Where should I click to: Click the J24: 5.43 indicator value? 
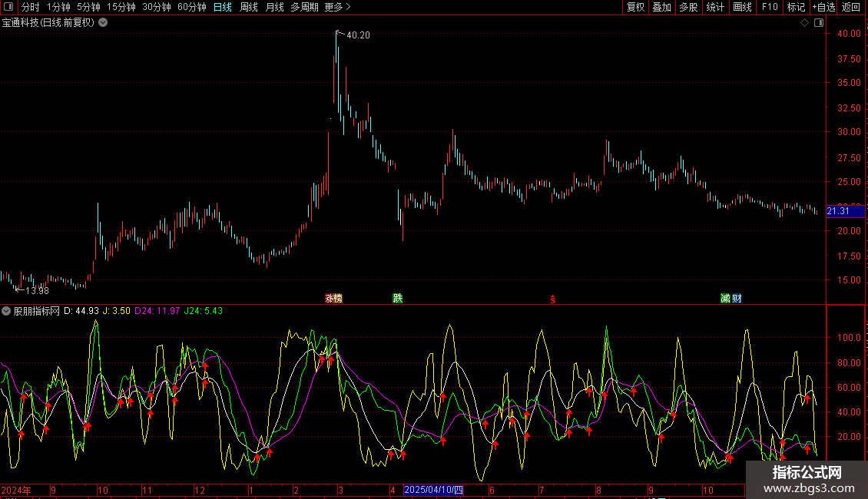point(203,311)
